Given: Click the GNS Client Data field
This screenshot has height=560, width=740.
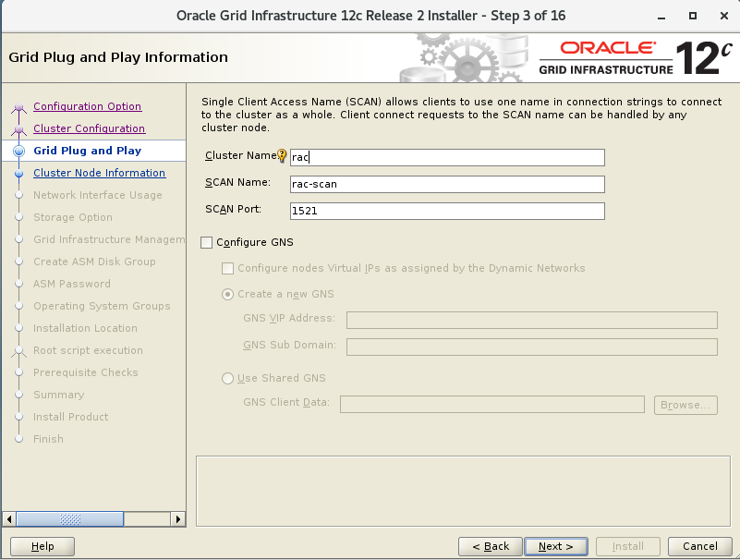Looking at the screenshot, I should (x=492, y=405).
